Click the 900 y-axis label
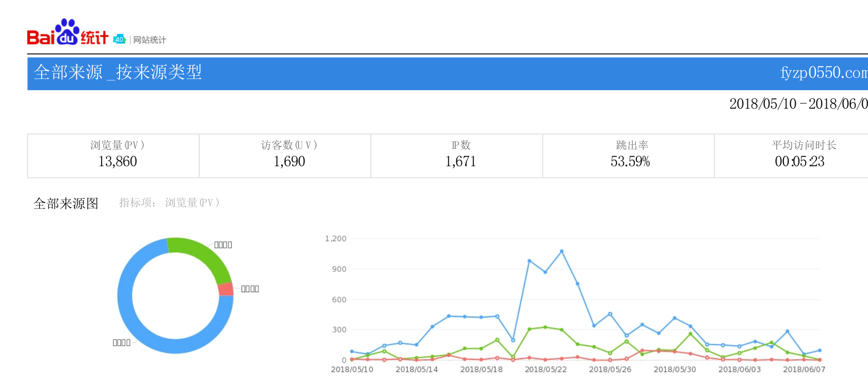868x381 pixels. (x=339, y=269)
